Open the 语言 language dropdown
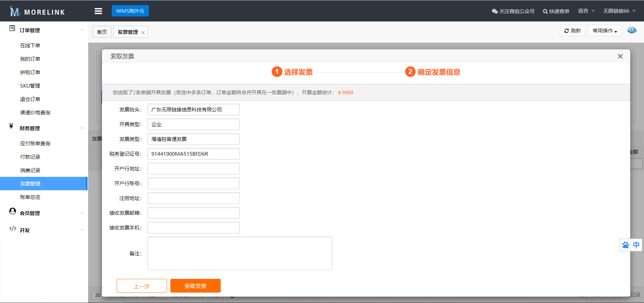Screen dimensions: 644x303 coord(586,11)
